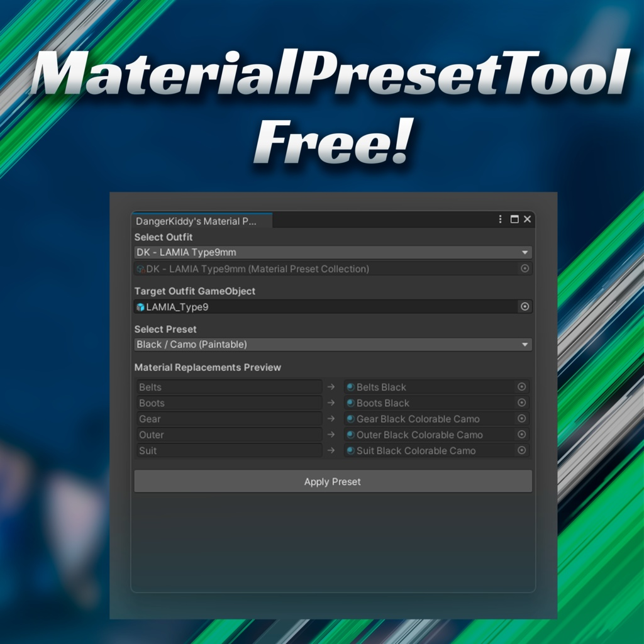Image resolution: width=644 pixels, height=644 pixels.
Task: Select the DangerKiddy's Material P... tab
Action: [x=202, y=221]
